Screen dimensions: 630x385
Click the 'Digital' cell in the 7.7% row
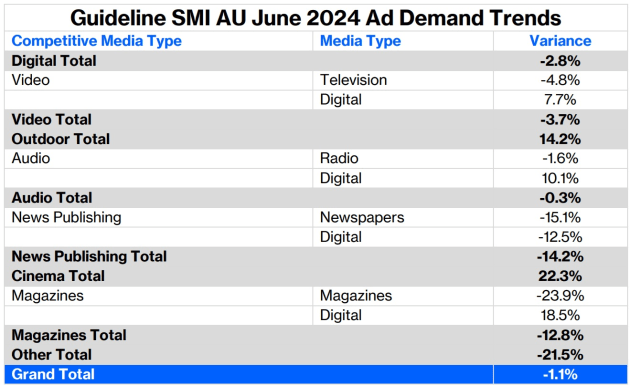(341, 100)
